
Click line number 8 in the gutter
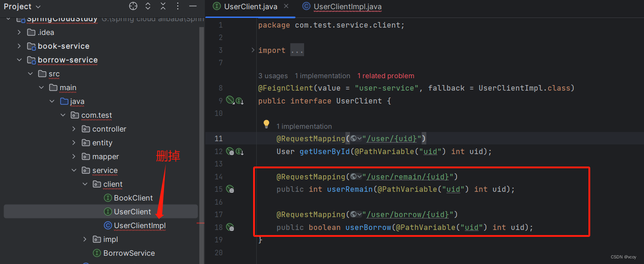pyautogui.click(x=220, y=88)
